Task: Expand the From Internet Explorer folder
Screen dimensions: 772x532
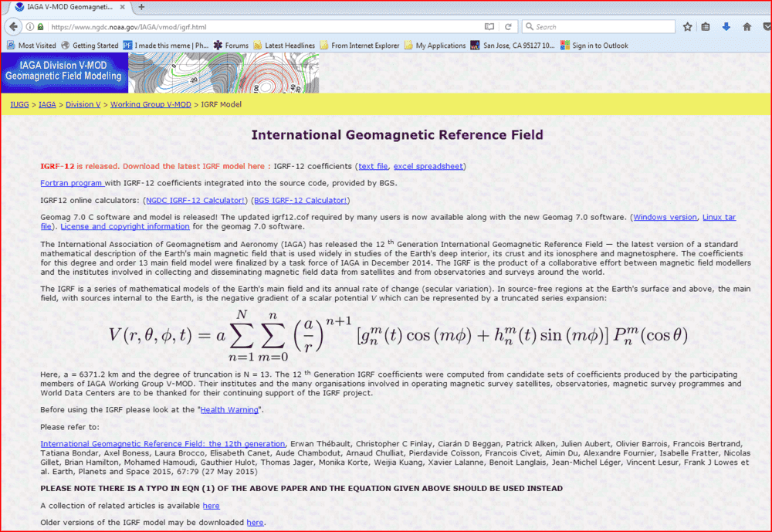Action: [360, 46]
